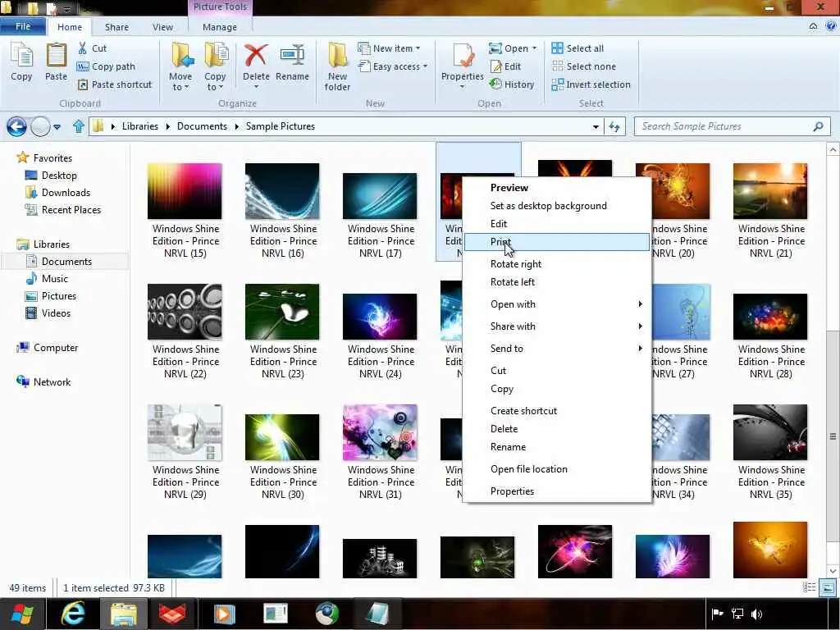840x630 pixels.
Task: Choose Preview in the context menu
Action: coord(557,188)
